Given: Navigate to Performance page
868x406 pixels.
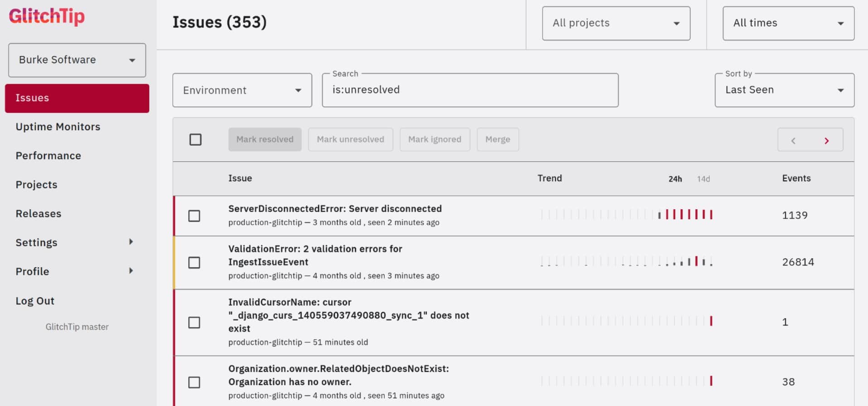Looking at the screenshot, I should [48, 156].
